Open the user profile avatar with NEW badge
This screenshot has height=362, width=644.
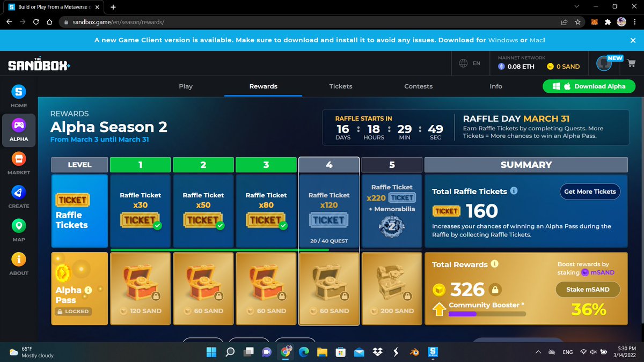pyautogui.click(x=604, y=63)
